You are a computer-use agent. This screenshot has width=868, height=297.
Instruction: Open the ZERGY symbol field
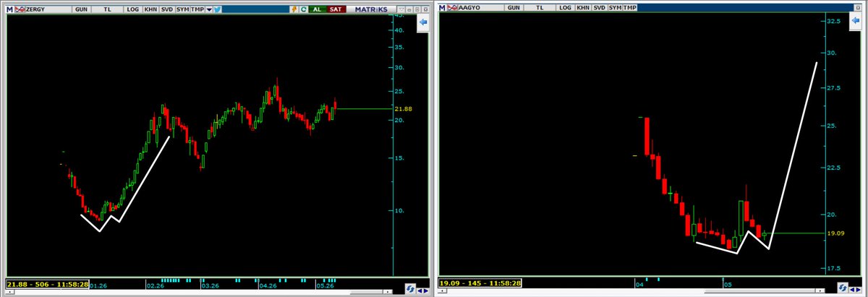[x=48, y=9]
